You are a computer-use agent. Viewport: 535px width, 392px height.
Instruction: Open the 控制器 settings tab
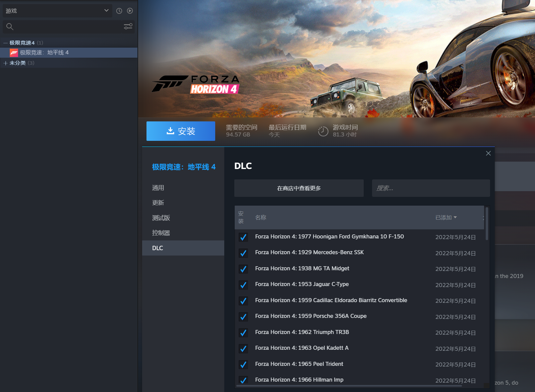183,233
